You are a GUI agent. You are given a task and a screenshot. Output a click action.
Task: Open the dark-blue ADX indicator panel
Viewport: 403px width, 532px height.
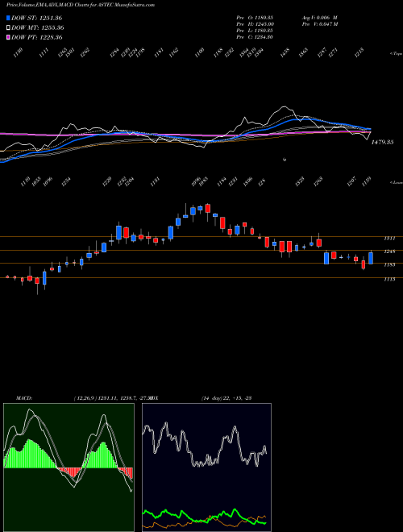[x=206, y=468]
